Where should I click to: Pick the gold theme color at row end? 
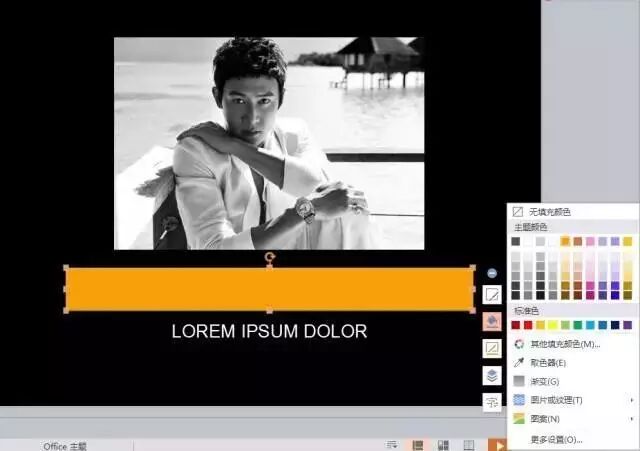[x=628, y=242]
